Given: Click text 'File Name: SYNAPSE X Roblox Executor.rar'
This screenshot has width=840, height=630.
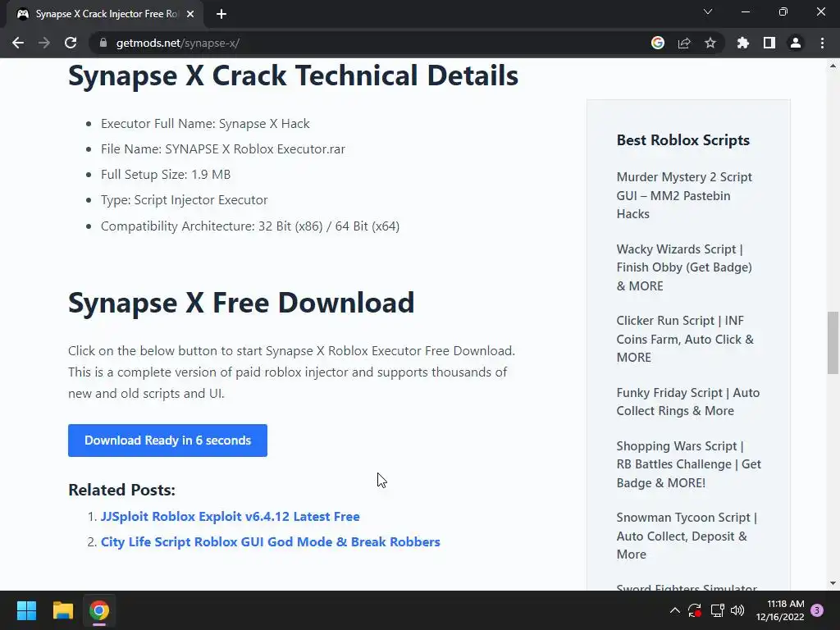Looking at the screenshot, I should click(223, 149).
